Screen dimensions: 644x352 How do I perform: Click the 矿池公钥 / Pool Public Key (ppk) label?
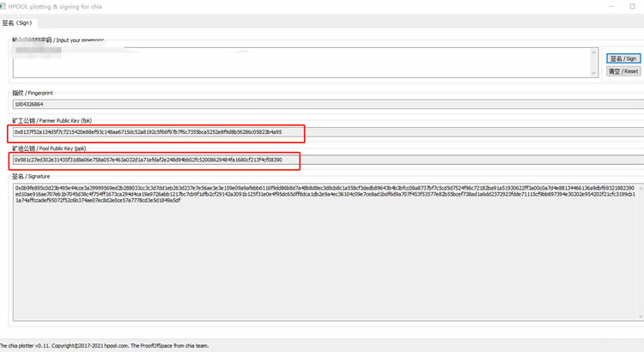tap(49, 149)
